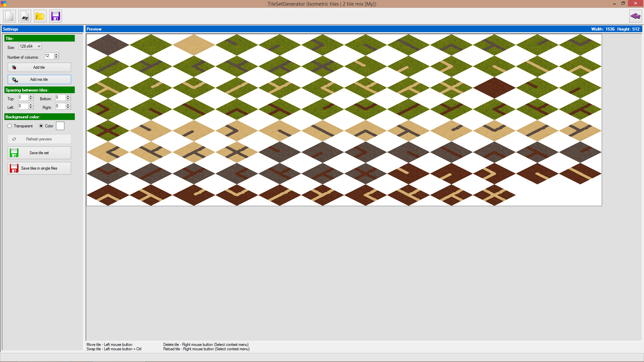Image resolution: width=644 pixels, height=362 pixels.
Task: Open a new "My" template document icon
Action: pos(24,16)
